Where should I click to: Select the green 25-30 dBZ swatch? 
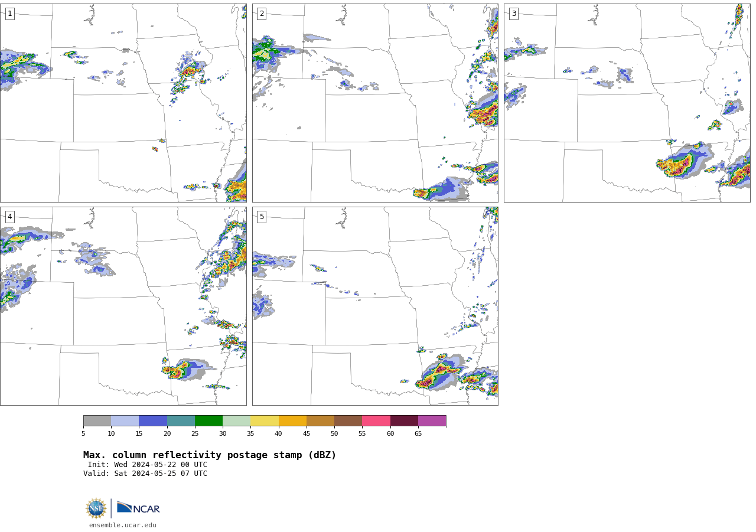click(x=209, y=421)
